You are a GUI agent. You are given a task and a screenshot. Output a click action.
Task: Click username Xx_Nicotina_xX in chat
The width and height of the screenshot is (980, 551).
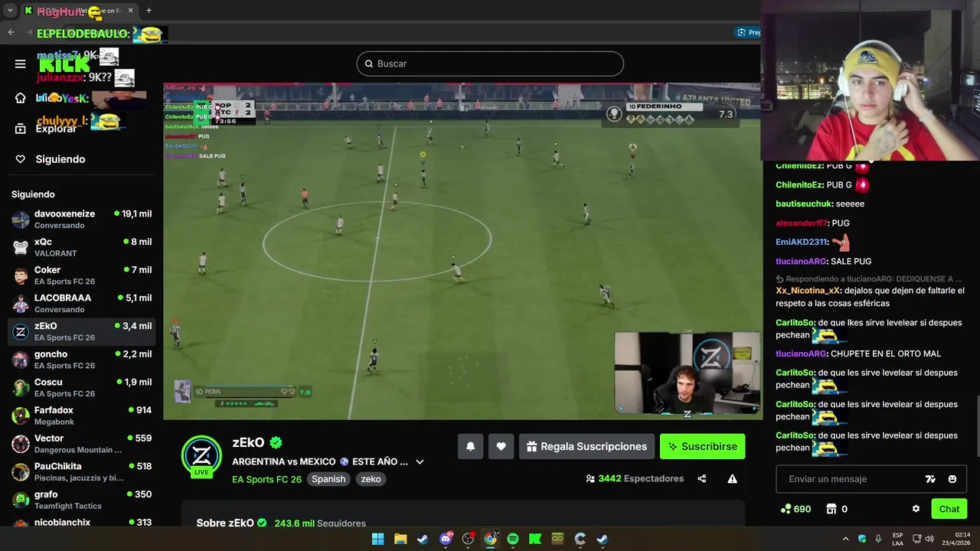tap(808, 291)
